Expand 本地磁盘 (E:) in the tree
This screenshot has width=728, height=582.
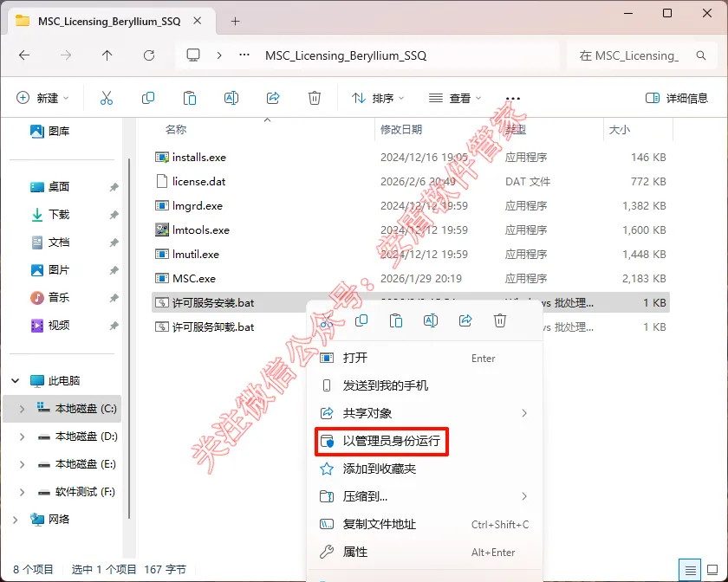click(22, 464)
